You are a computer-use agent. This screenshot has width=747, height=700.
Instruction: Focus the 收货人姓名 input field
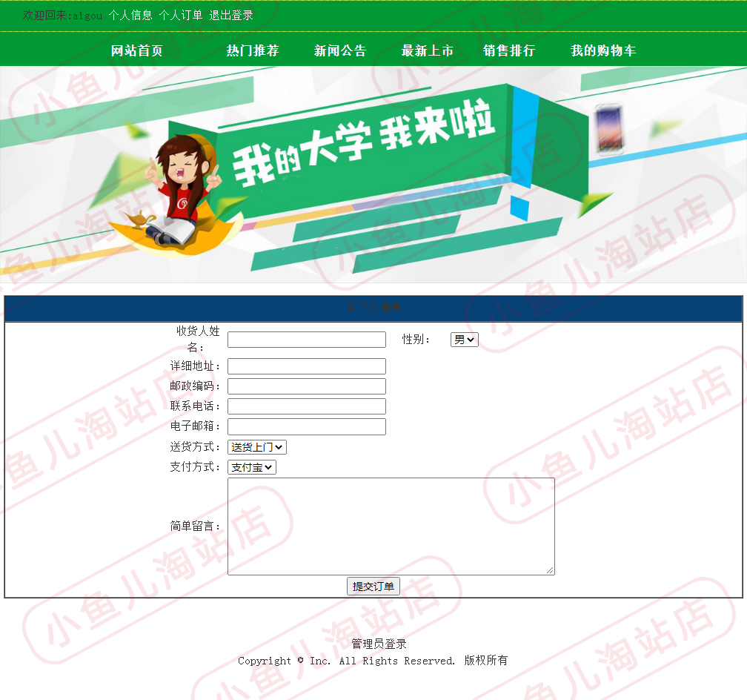click(x=307, y=340)
